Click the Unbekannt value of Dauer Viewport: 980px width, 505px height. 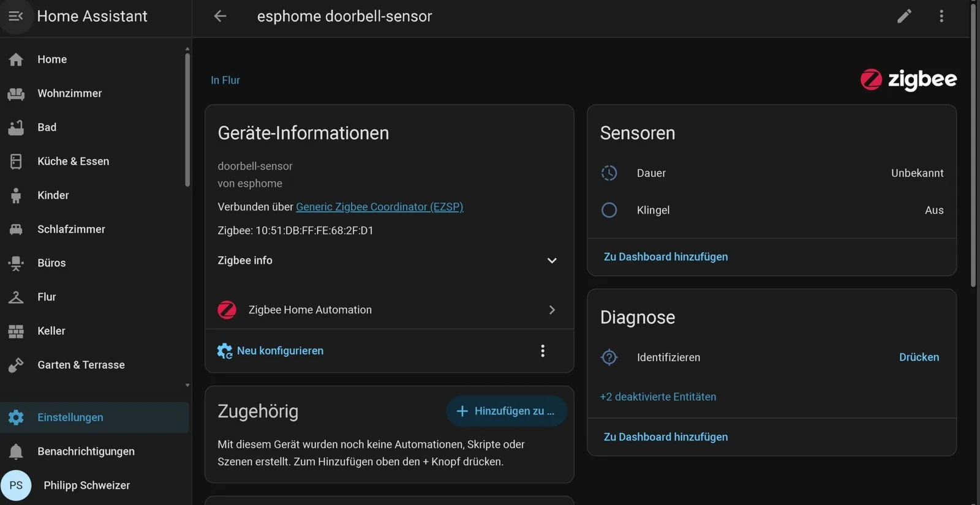tap(917, 173)
